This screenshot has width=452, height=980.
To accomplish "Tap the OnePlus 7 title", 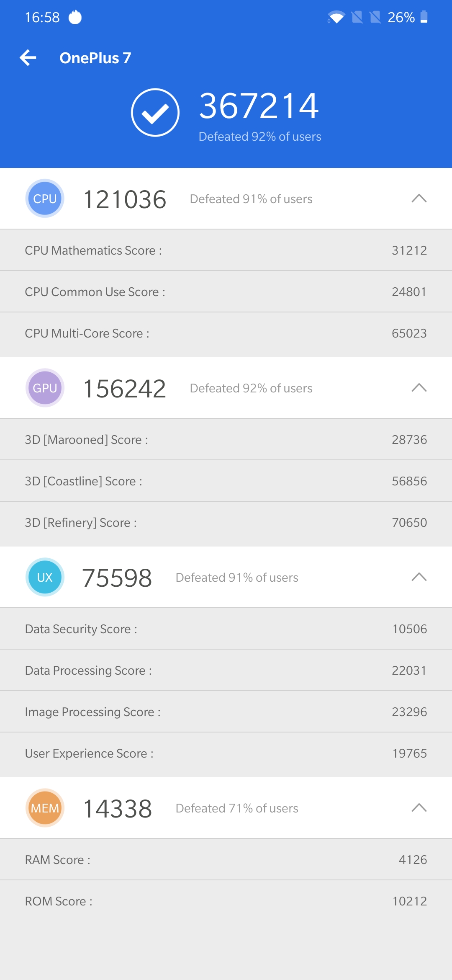I will coord(95,58).
